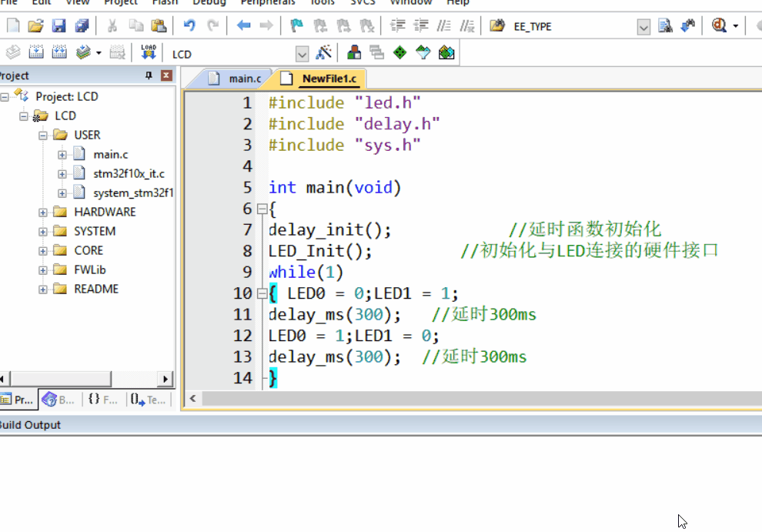Expand main.c in the project tree

coord(63,154)
